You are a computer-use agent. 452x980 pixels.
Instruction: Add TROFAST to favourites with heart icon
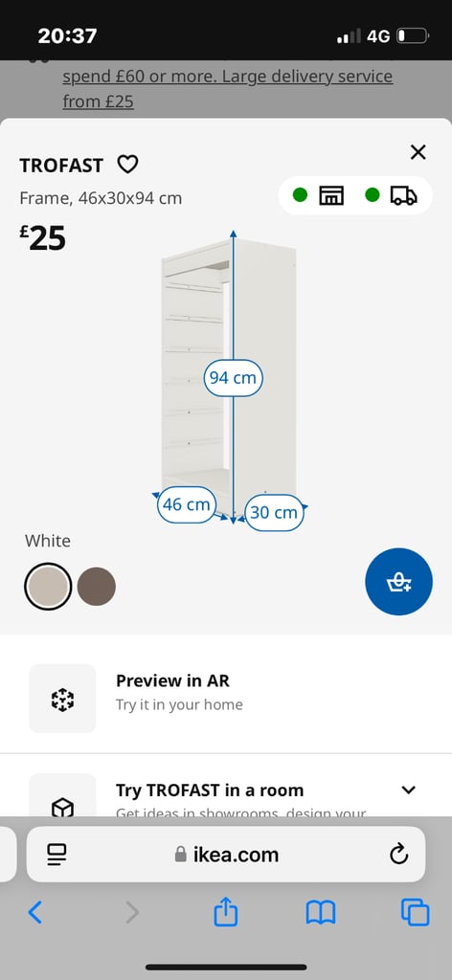[x=127, y=165]
